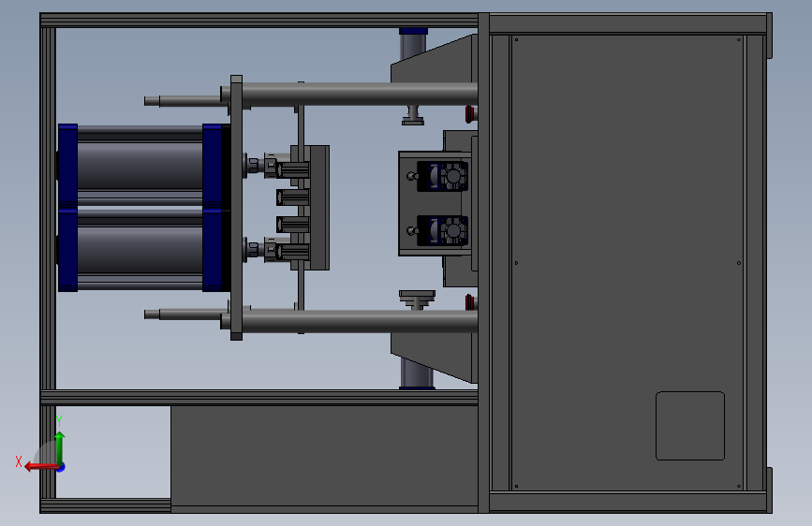Select the small square cutout on right cabinet panel
812x526 pixels.
click(x=690, y=426)
